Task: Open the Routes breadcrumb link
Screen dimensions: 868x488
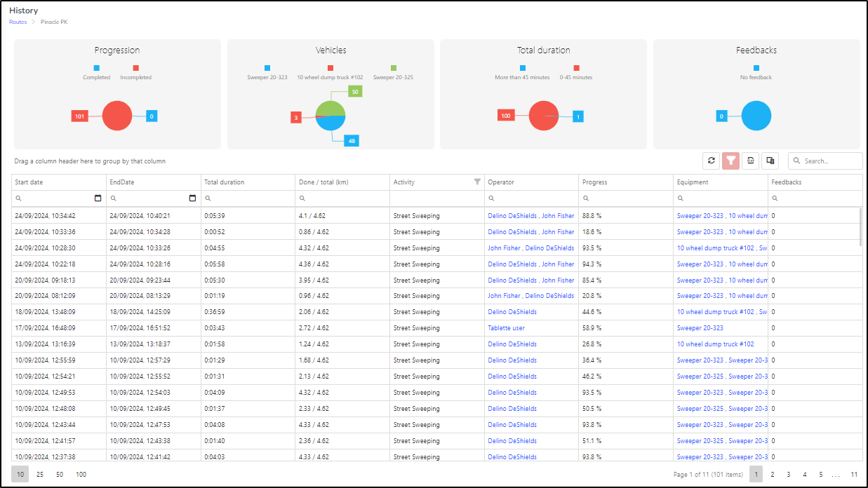Action: click(18, 22)
